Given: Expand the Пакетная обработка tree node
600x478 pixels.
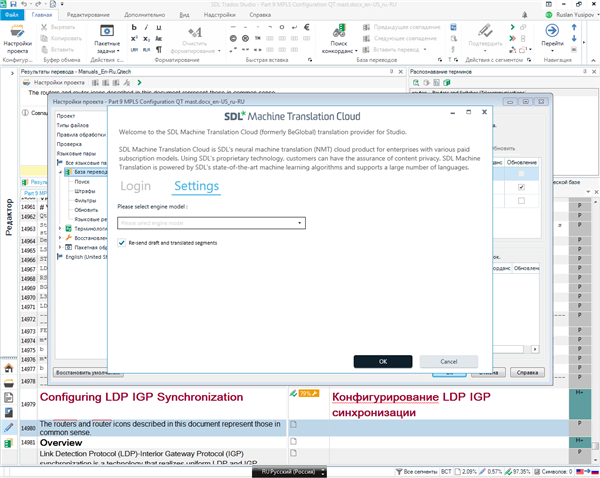Looking at the screenshot, I should pos(60,247).
